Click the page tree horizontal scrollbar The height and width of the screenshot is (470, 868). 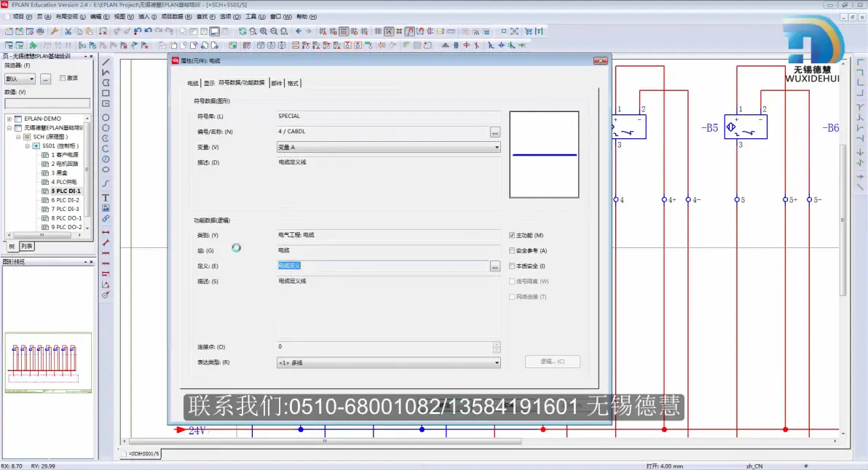(x=42, y=235)
